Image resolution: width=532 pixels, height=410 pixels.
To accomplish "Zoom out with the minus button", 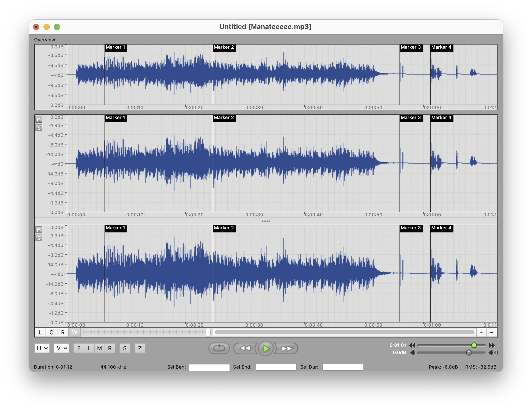I will (482, 332).
